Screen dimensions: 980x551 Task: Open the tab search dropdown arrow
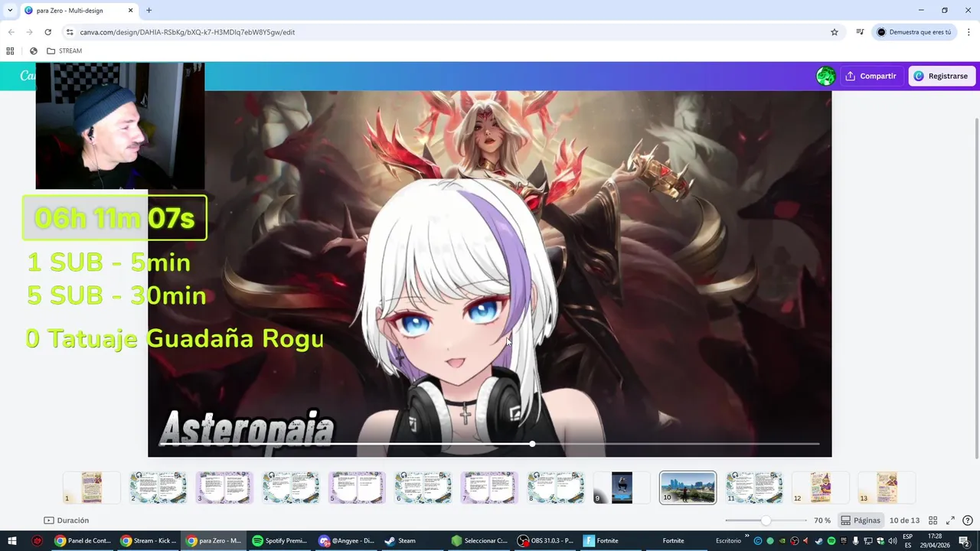click(9, 10)
